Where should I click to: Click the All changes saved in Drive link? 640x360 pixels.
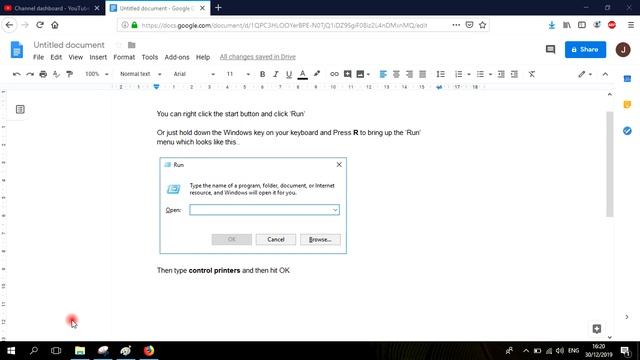coord(258,57)
